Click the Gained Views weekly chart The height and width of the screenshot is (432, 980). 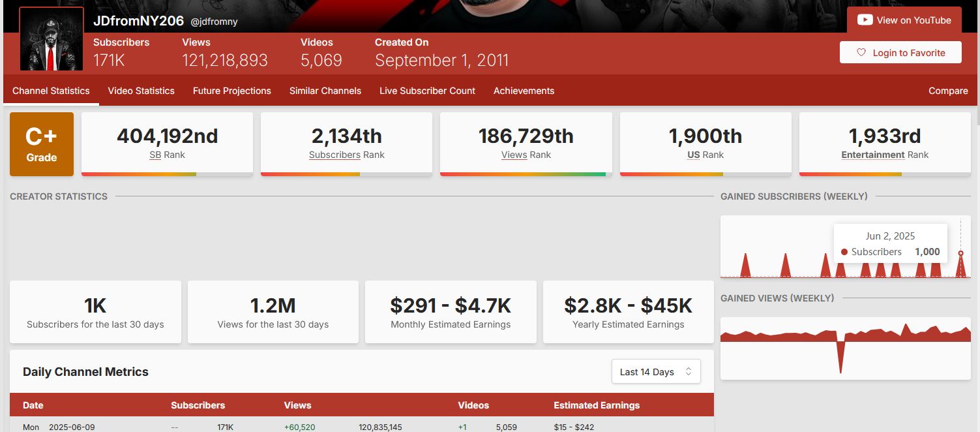[x=846, y=348]
